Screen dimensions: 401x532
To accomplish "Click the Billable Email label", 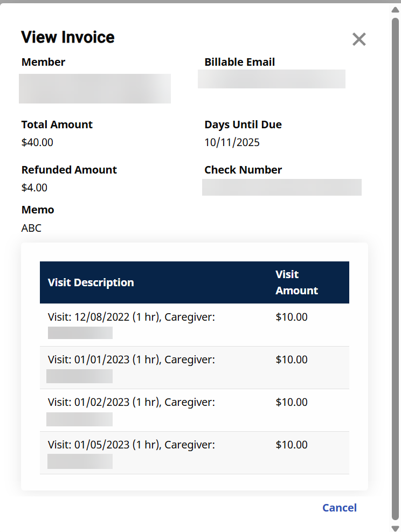I will pyautogui.click(x=239, y=62).
